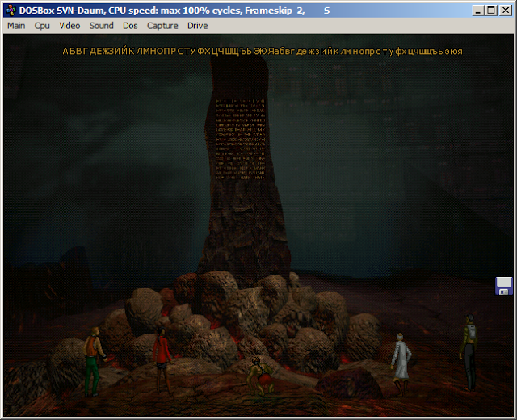The image size is (517, 420).
Task: Open the Main menu
Action: point(16,26)
